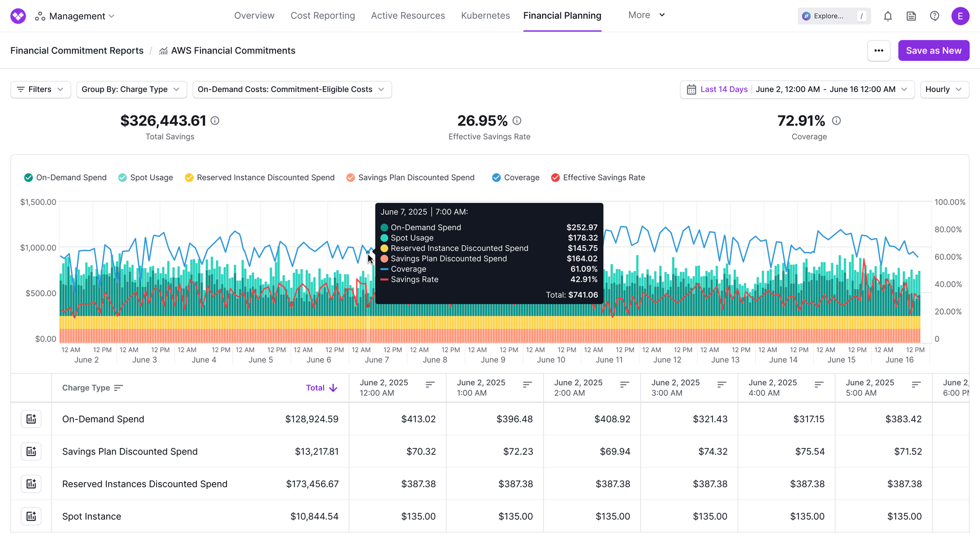Open the three-dots more options button
Image resolution: width=980 pixels, height=543 pixels.
(x=878, y=51)
